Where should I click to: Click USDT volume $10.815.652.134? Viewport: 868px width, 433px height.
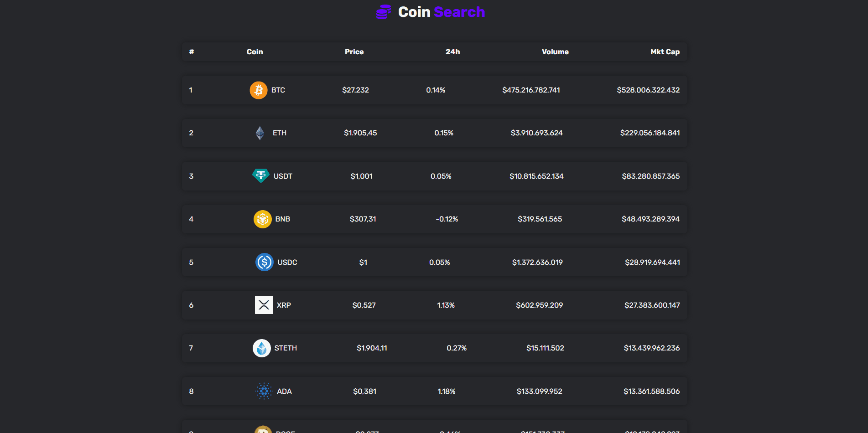[537, 176]
